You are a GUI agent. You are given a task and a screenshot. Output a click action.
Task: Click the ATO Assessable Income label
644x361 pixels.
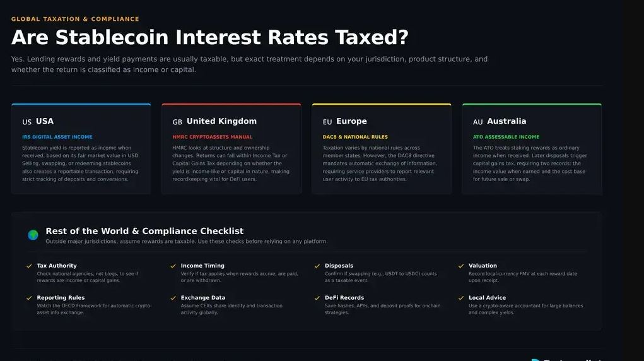[x=506, y=137]
